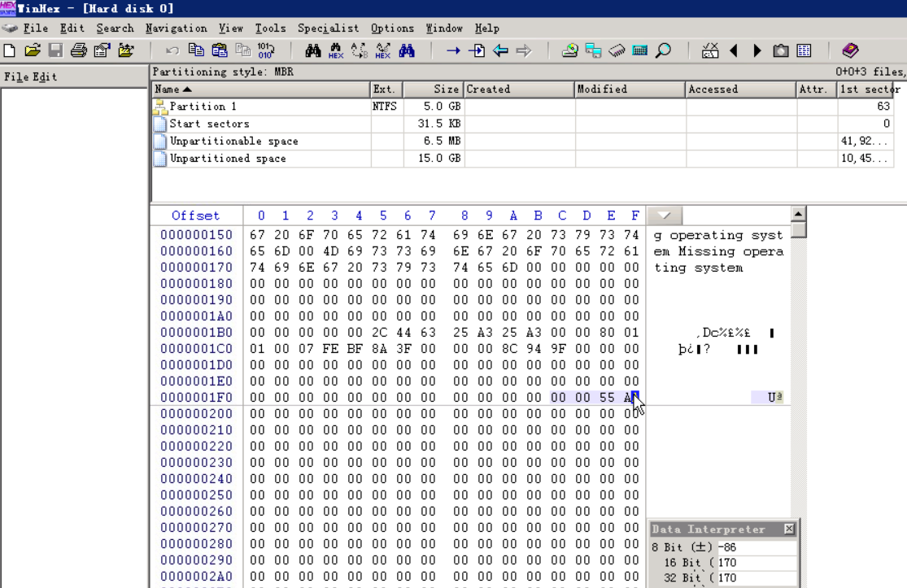
Task: Create a new file with toolbar icon
Action: [9, 51]
